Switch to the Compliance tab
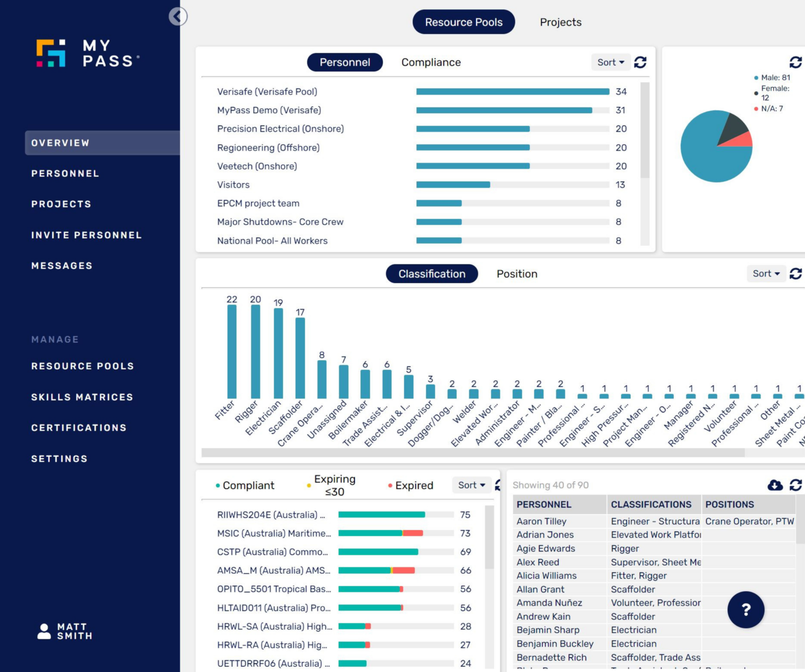This screenshot has height=672, width=805. 431,62
